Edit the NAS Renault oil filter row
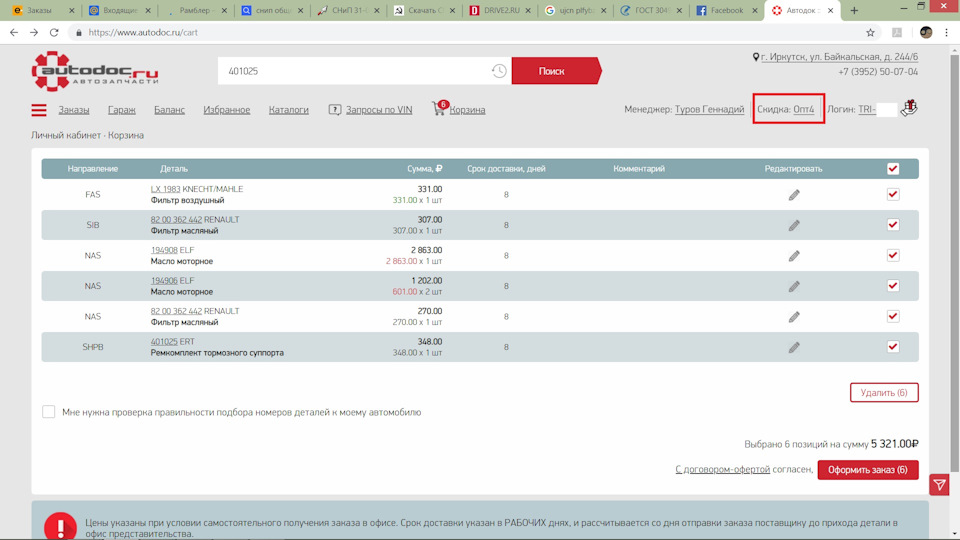Image resolution: width=960 pixels, height=540 pixels. (794, 317)
